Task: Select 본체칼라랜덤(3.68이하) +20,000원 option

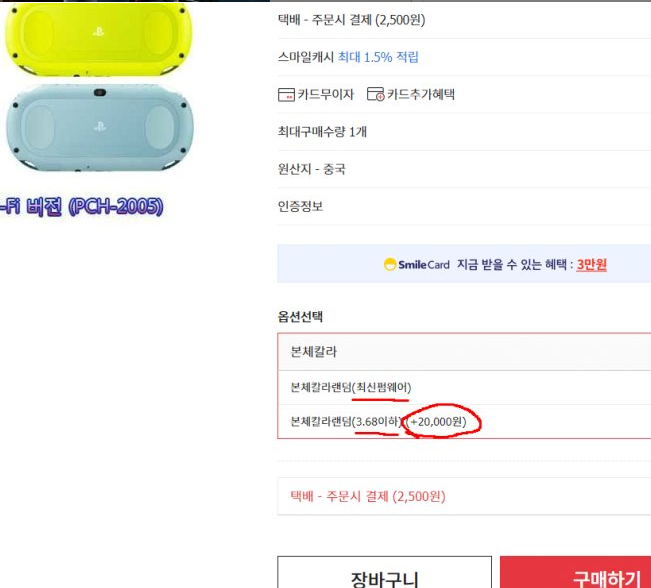Action: click(x=464, y=421)
